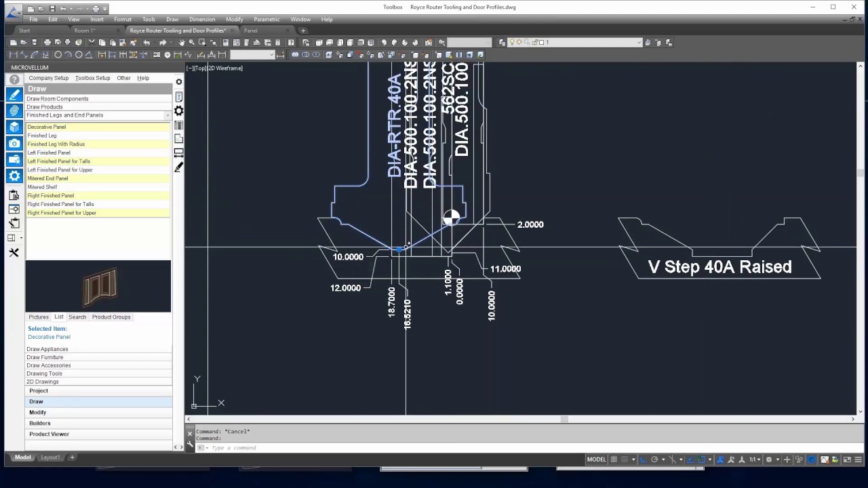Toggle polar tracking in status bar
The height and width of the screenshot is (488, 868).
coord(654,460)
